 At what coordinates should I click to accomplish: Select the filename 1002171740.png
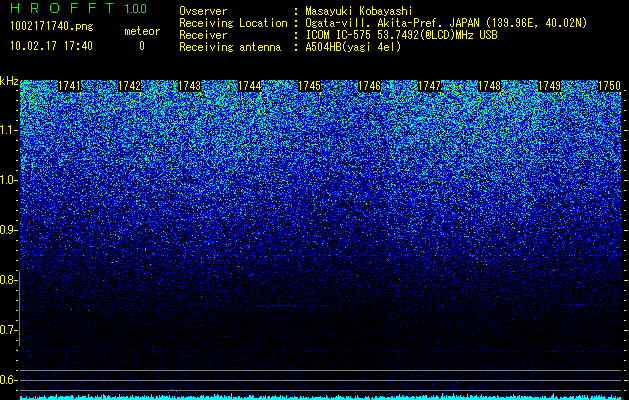pos(52,27)
